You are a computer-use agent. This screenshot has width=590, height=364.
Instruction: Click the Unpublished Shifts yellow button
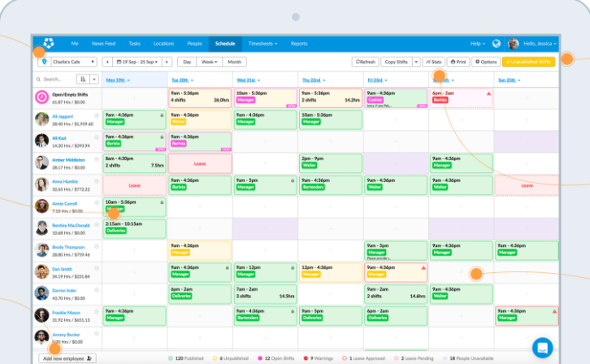[x=529, y=62]
